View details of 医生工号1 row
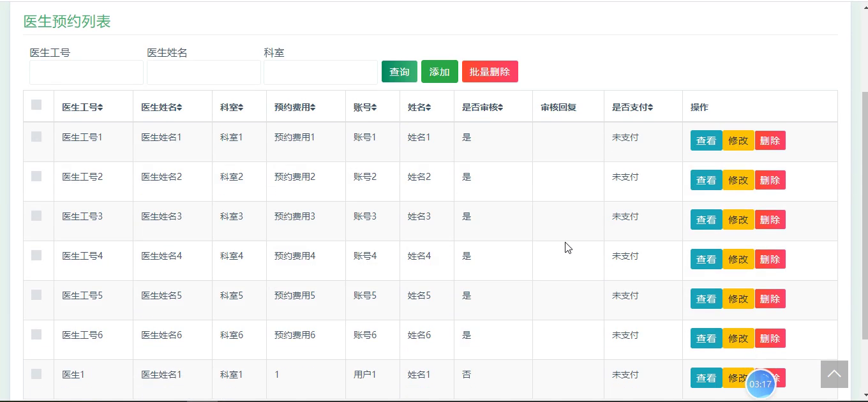 pyautogui.click(x=706, y=140)
